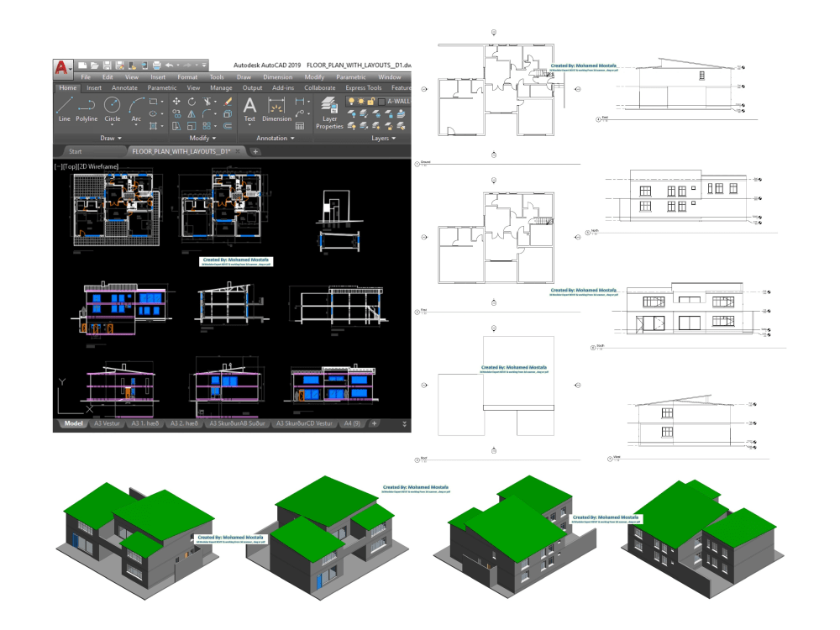Viewport: 840px width, 630px height.
Task: Click the multiline Text tool
Action: pyautogui.click(x=249, y=108)
